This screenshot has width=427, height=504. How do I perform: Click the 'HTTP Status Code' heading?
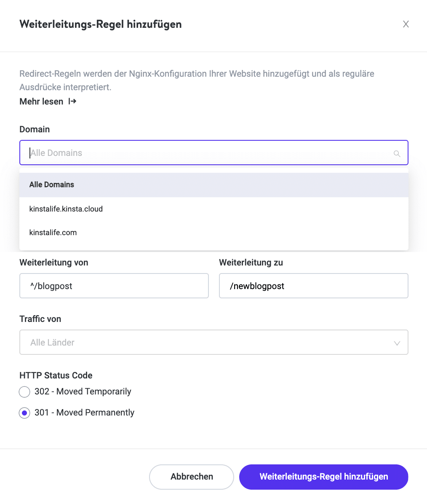click(x=56, y=375)
